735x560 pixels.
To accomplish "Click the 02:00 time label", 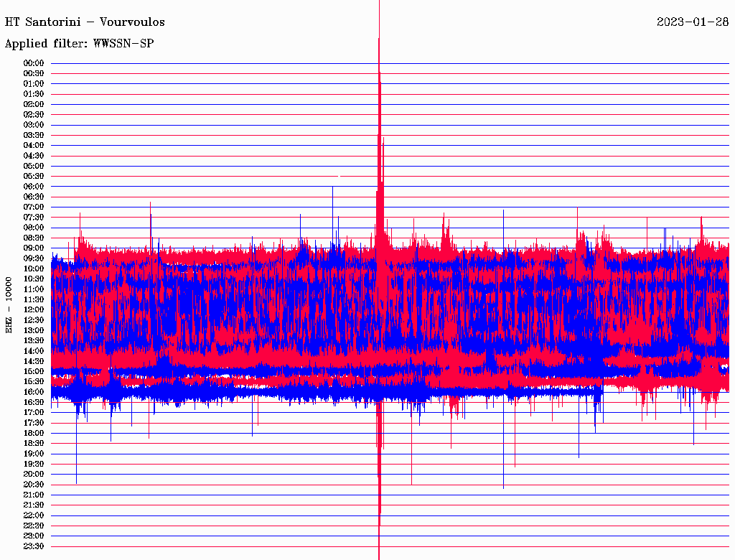I will [x=34, y=104].
